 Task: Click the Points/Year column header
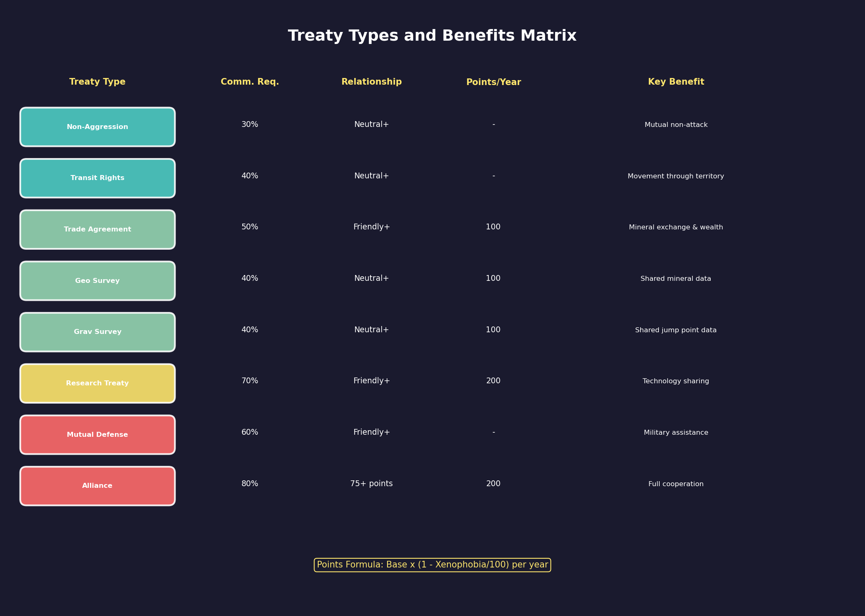pos(493,81)
